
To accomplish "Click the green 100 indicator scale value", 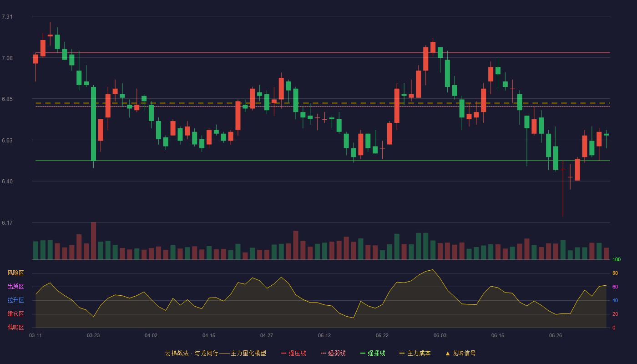I will (x=617, y=260).
